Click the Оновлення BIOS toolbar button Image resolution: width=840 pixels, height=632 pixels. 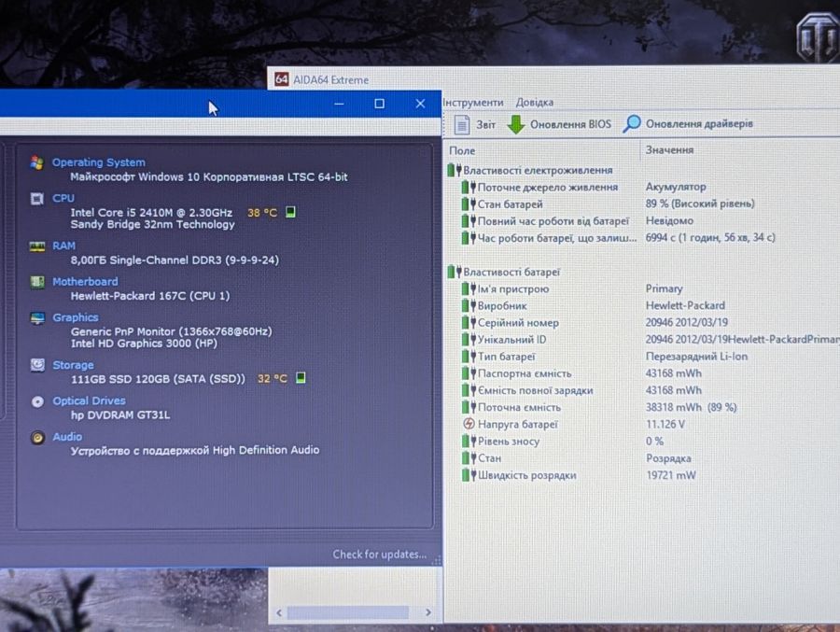559,124
